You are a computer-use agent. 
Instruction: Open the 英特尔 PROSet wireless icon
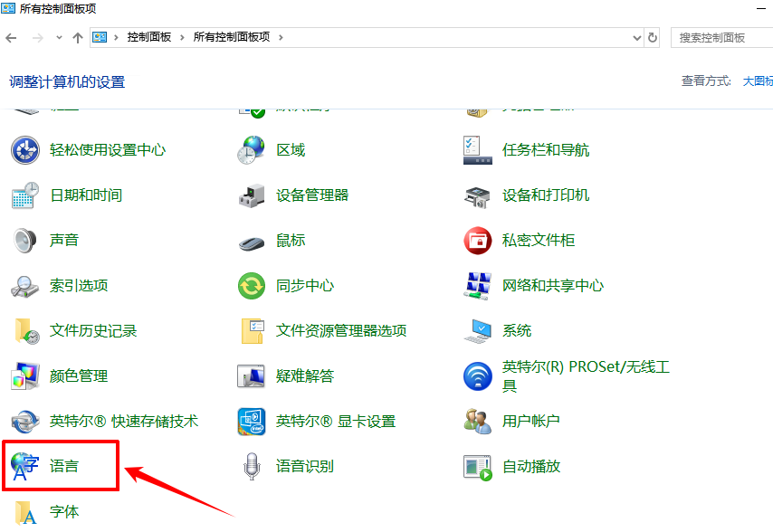(x=478, y=375)
